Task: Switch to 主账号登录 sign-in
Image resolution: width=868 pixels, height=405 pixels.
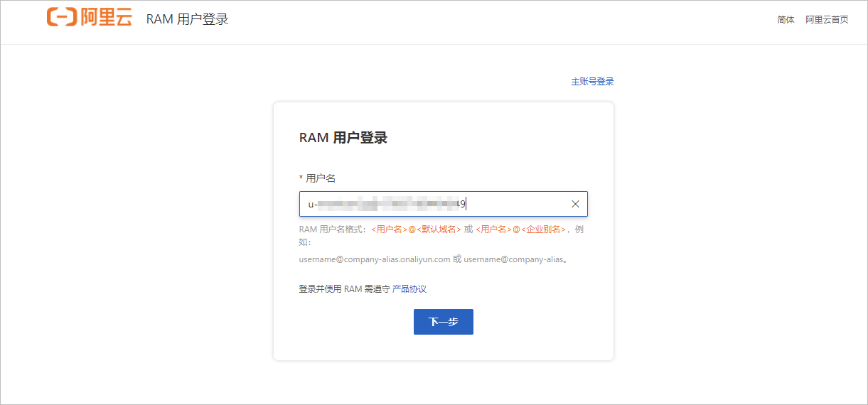Action: (592, 82)
